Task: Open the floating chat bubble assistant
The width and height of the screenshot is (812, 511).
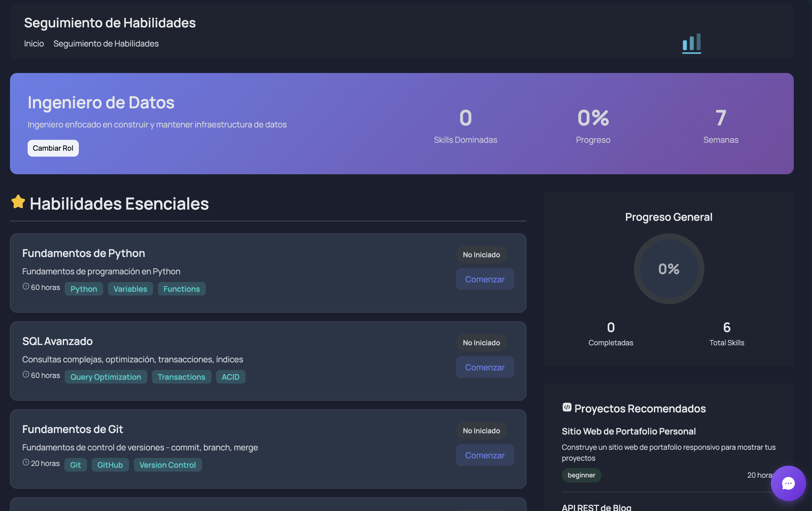Action: pos(788,483)
